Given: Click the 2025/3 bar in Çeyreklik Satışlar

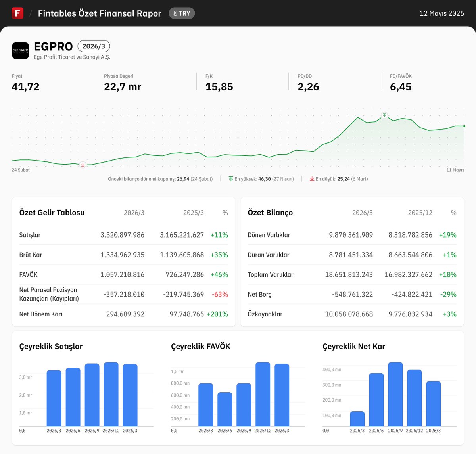Looking at the screenshot, I should click(x=54, y=398).
